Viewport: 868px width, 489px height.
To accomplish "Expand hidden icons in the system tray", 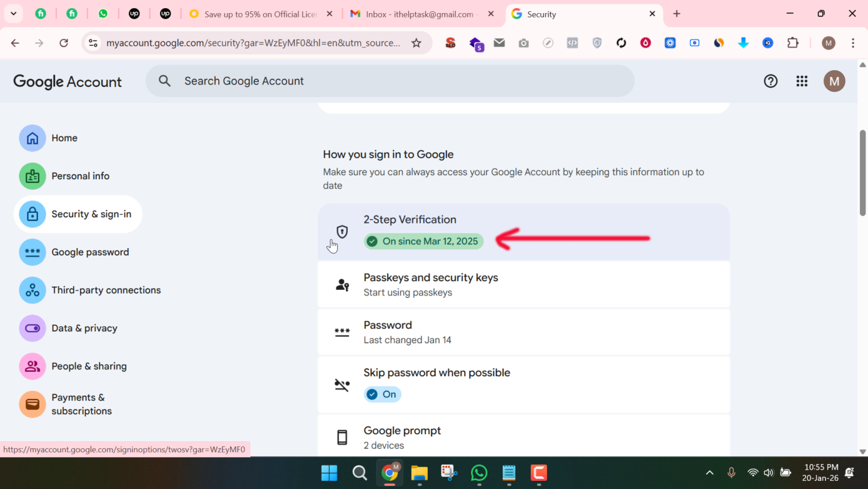I will [x=709, y=473].
